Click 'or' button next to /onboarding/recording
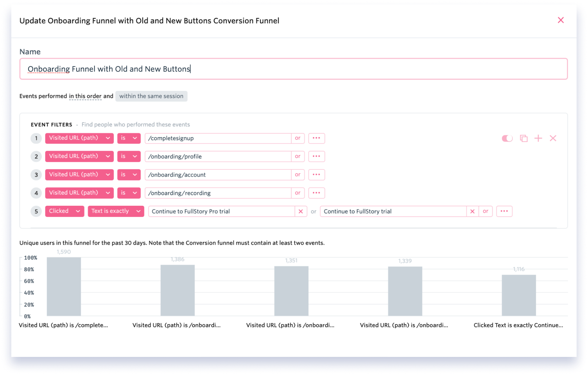 (298, 193)
